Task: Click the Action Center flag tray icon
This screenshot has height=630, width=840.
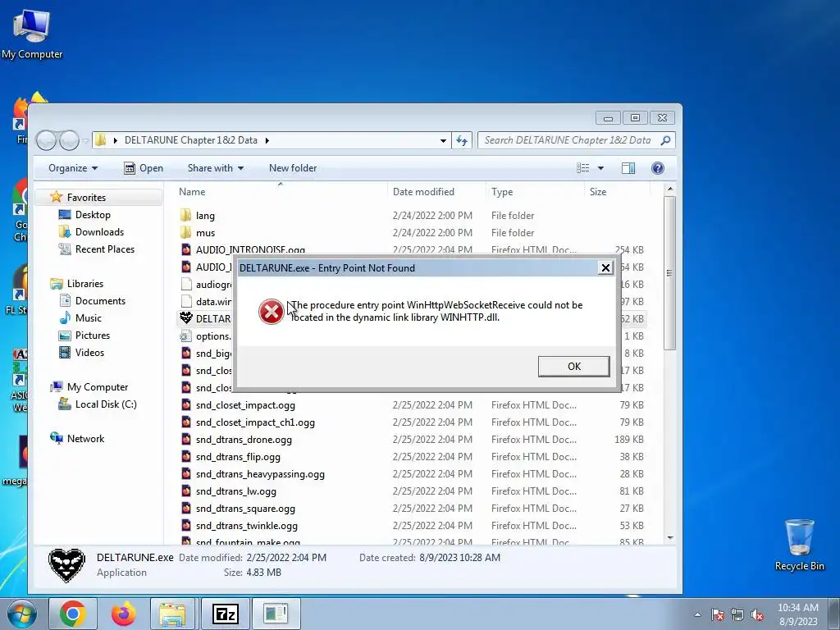Action: pyautogui.click(x=718, y=615)
